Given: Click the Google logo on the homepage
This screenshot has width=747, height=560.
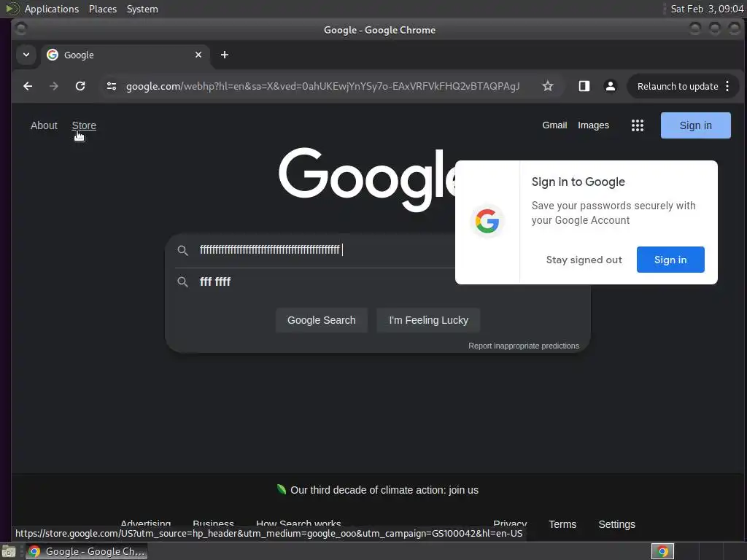Looking at the screenshot, I should coord(367,179).
